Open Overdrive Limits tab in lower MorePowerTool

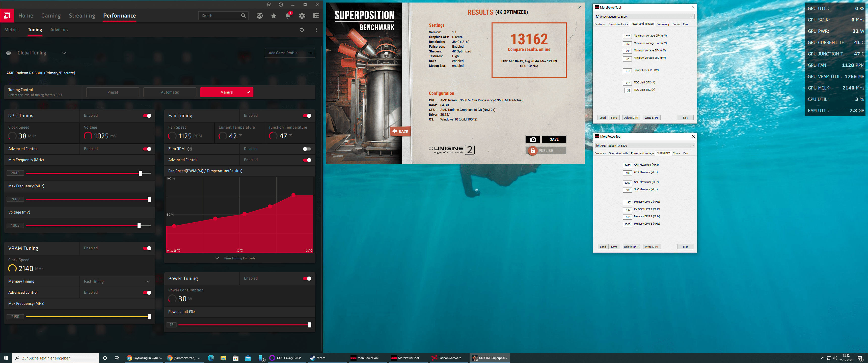coord(618,153)
